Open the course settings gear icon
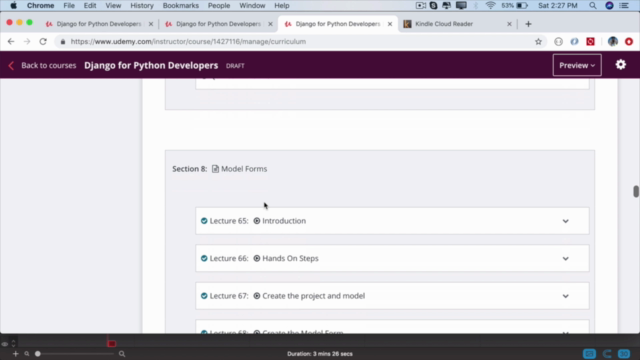The height and width of the screenshot is (360, 640). tap(620, 64)
